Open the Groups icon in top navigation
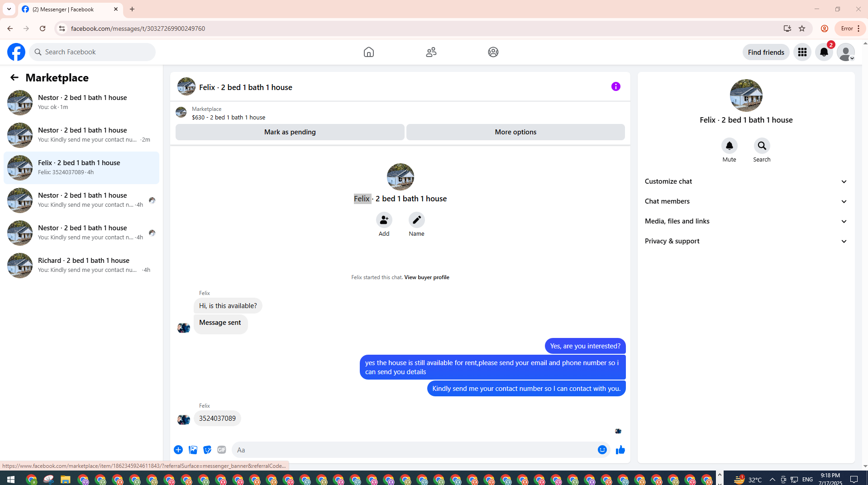 point(493,52)
